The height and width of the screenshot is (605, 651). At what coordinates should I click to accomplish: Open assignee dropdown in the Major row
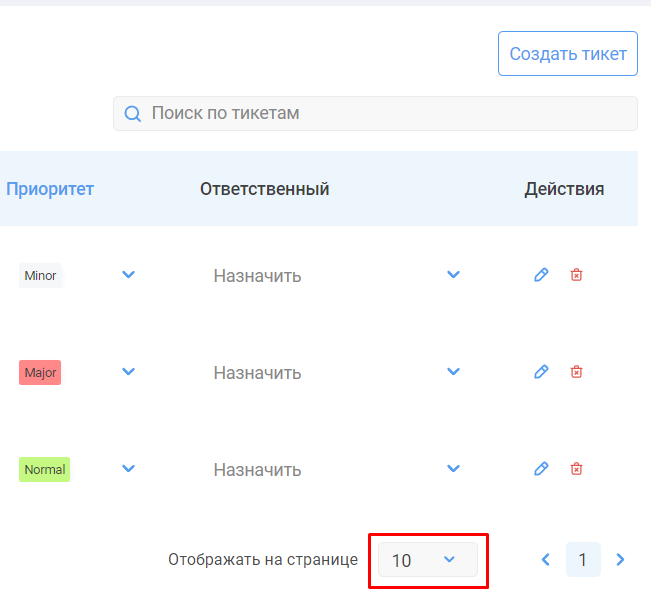[453, 372]
